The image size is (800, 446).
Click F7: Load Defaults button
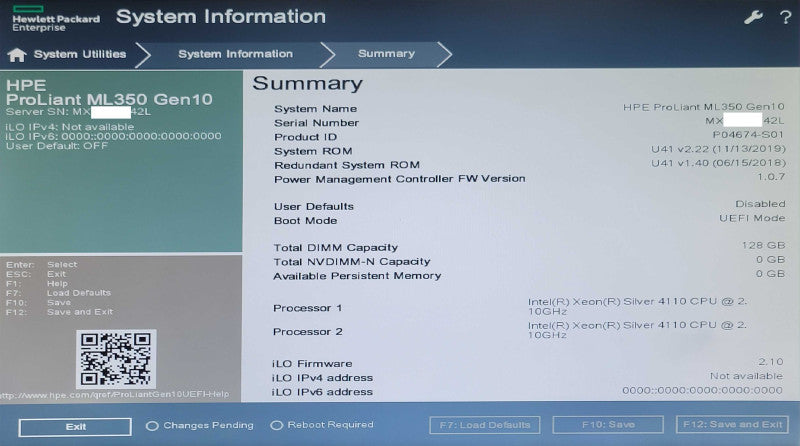pyautogui.click(x=485, y=425)
